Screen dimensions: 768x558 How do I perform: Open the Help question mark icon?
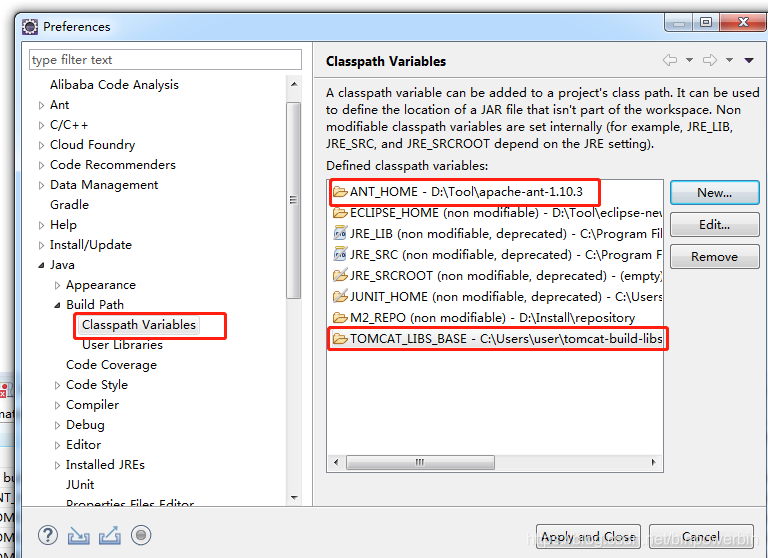tap(48, 535)
